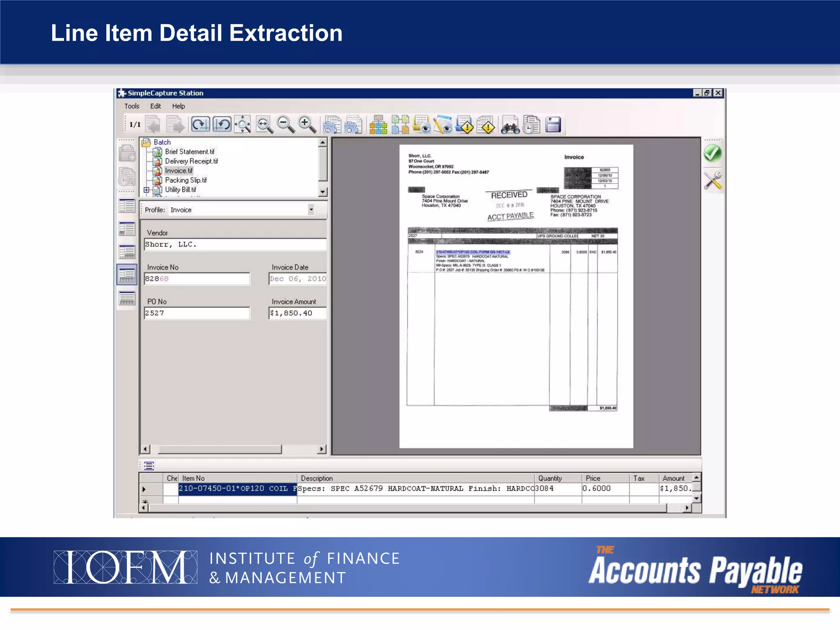
Task: Select the Batch root folder
Action: coord(162,142)
